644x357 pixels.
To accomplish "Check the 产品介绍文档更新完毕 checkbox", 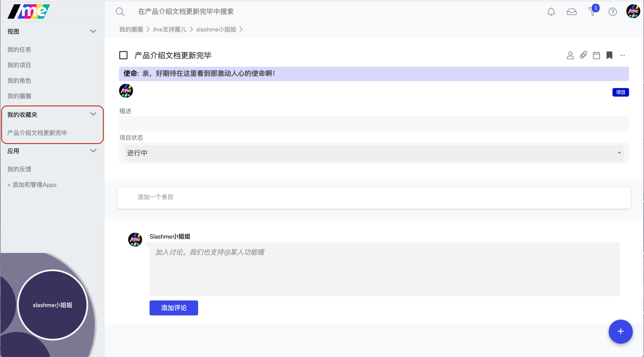I will click(x=123, y=55).
